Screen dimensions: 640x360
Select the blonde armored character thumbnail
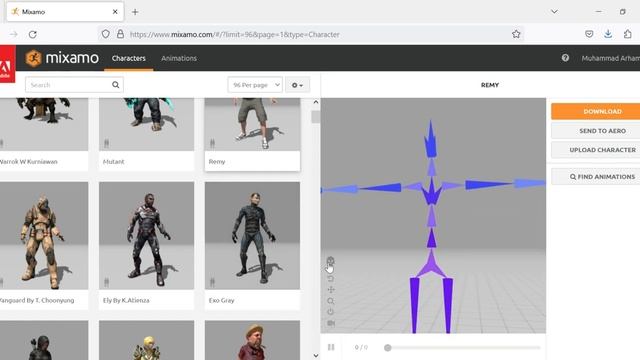[147, 340]
